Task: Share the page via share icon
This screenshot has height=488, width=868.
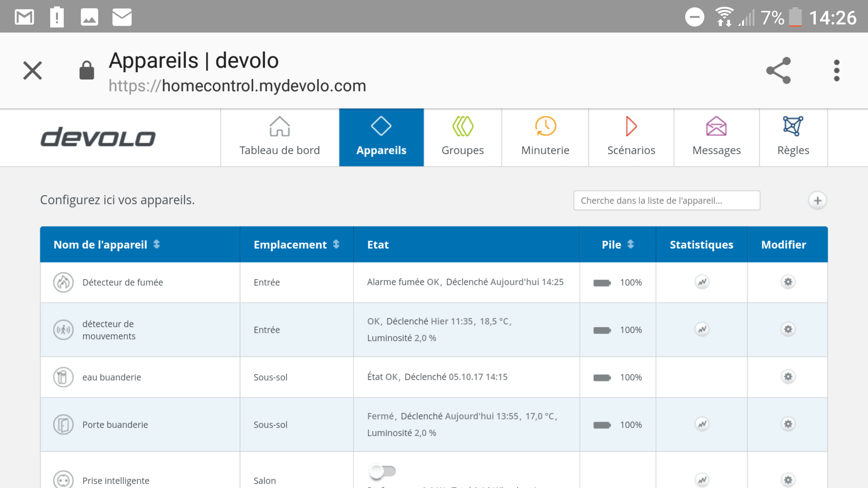Action: click(x=778, y=70)
